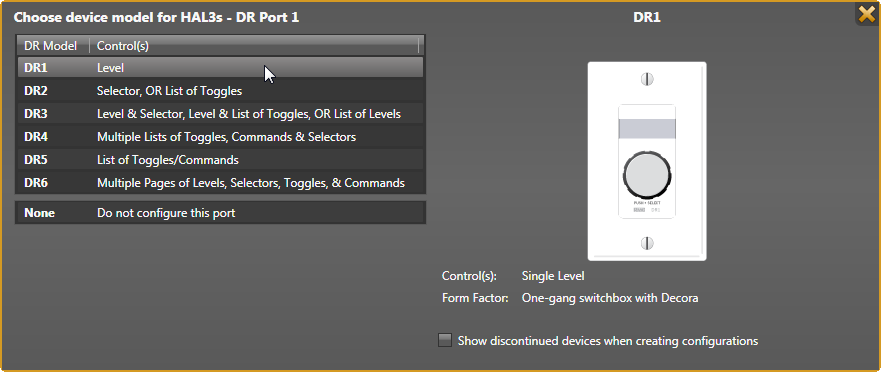This screenshot has height=372, width=881.
Task: Choose the DR6 Multiple Pages model
Action: pyautogui.click(x=220, y=183)
